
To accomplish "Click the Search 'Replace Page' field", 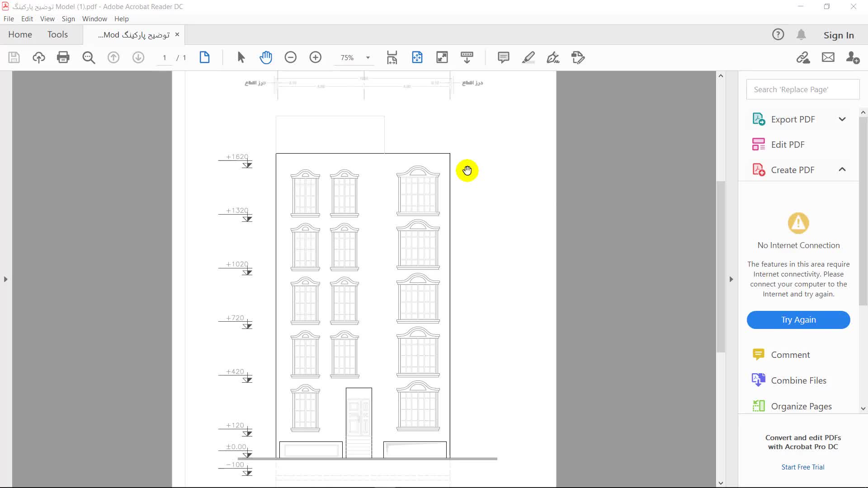I will [x=802, y=89].
